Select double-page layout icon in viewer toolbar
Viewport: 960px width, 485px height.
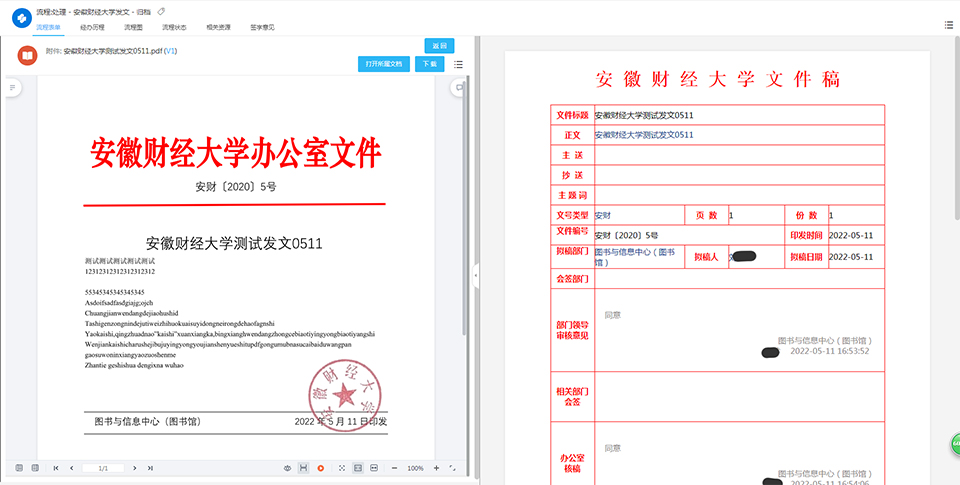[x=35, y=468]
